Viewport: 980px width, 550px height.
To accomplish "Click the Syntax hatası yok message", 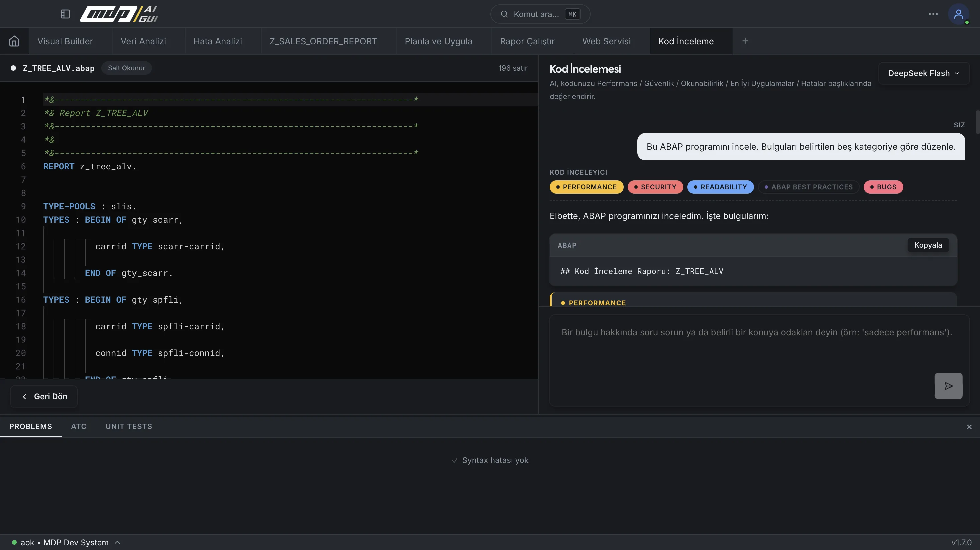I will tap(490, 460).
